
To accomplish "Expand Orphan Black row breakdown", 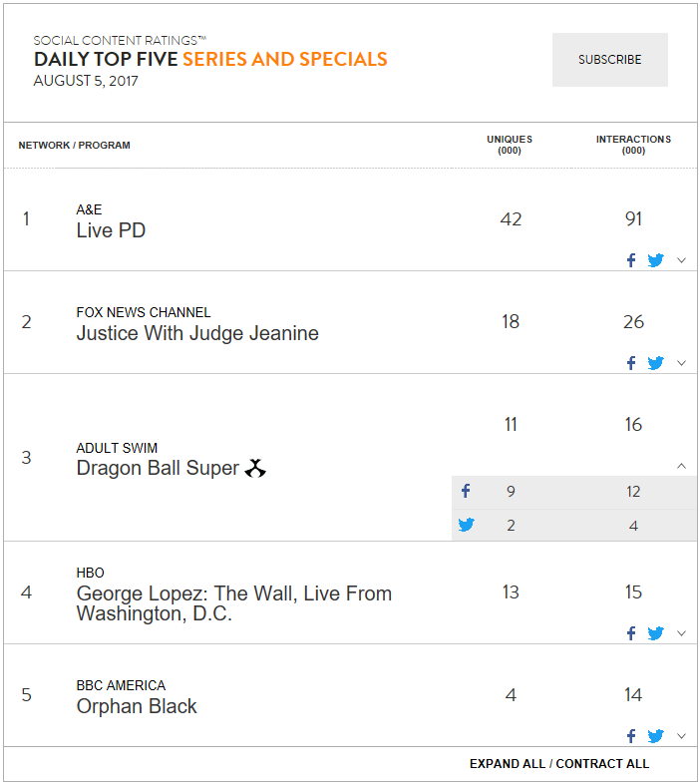I will 681,736.
